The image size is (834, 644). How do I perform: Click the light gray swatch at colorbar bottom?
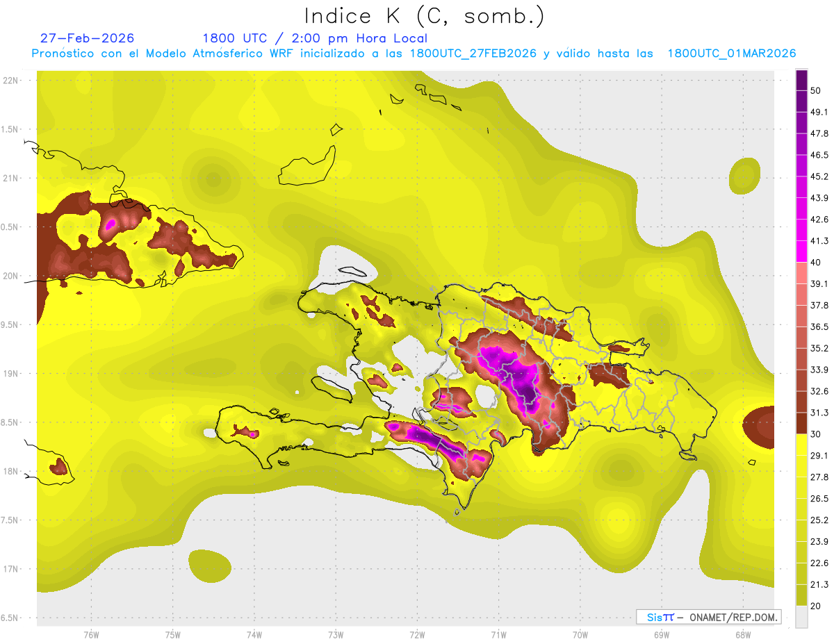[801, 616]
